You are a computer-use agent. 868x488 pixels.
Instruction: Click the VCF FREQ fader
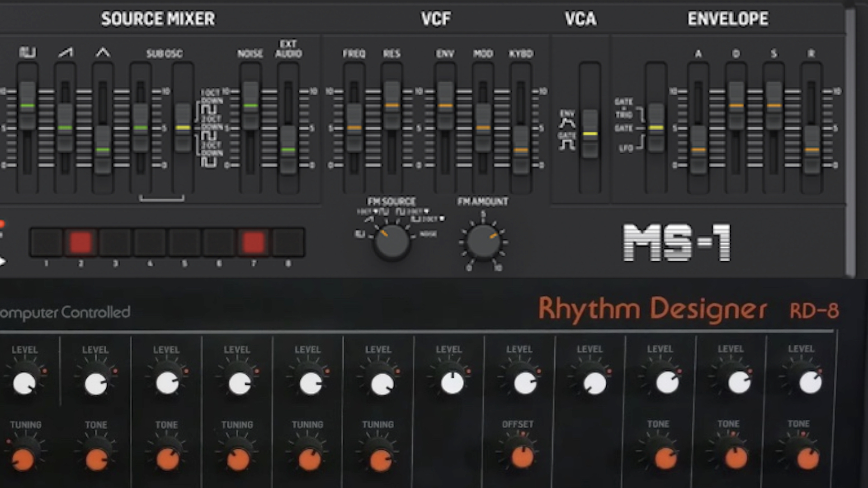coord(354,128)
